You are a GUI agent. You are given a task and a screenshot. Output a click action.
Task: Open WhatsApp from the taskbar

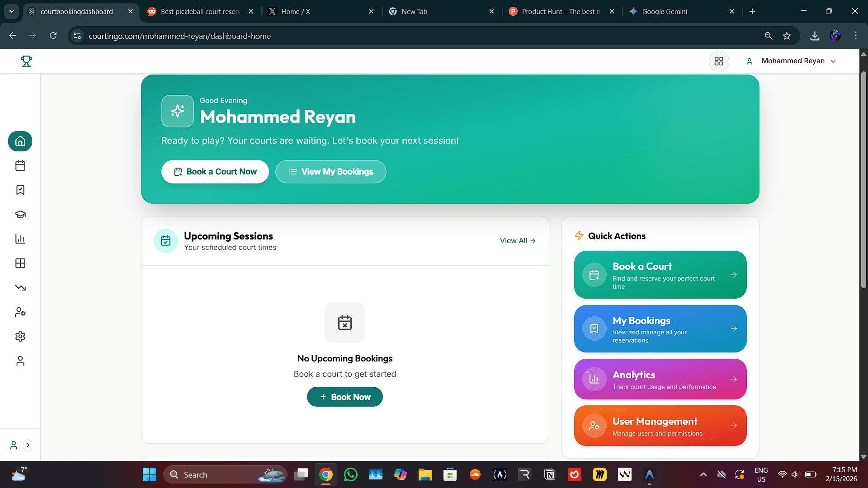pos(351,475)
